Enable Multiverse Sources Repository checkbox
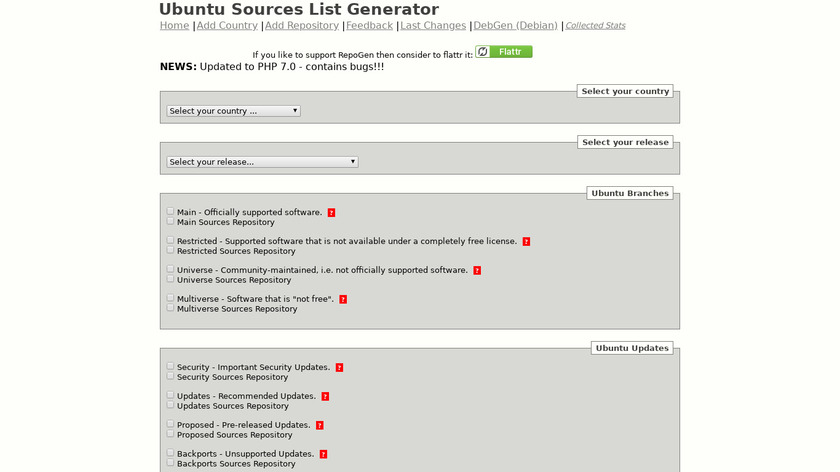840x472 pixels. pyautogui.click(x=171, y=309)
